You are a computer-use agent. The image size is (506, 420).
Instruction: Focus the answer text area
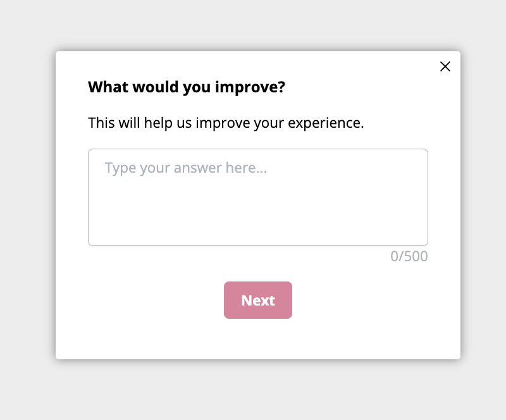click(258, 197)
